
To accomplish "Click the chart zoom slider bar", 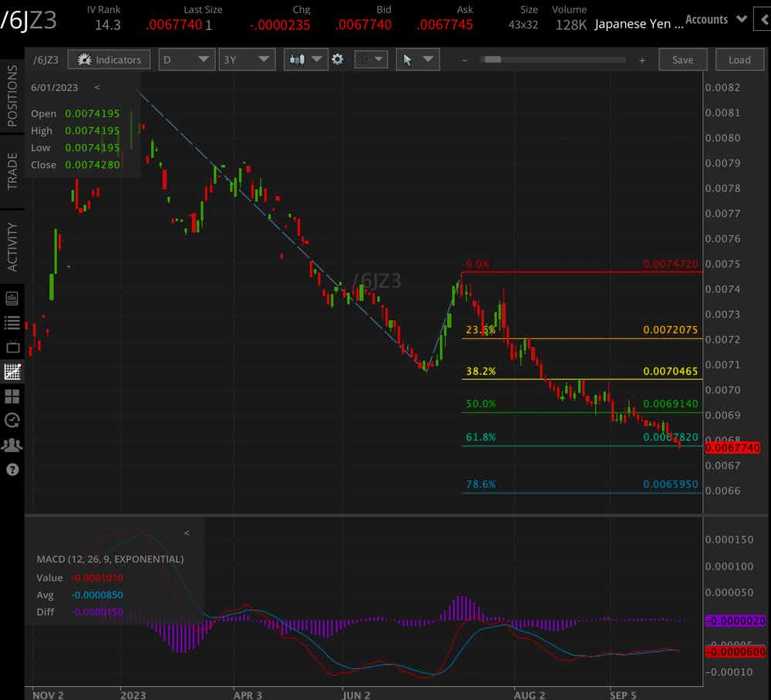I will (553, 59).
